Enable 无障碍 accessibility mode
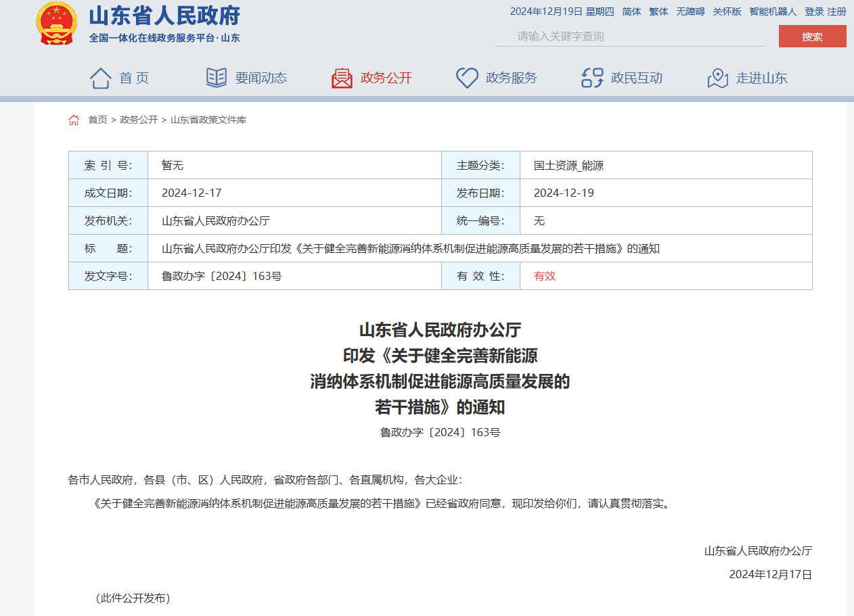854x616 pixels. coord(690,11)
